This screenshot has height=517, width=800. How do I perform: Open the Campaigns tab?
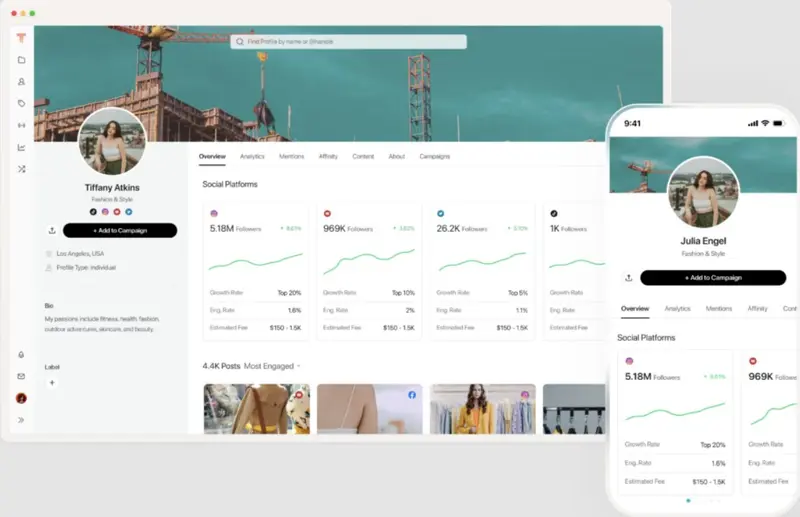click(x=434, y=157)
